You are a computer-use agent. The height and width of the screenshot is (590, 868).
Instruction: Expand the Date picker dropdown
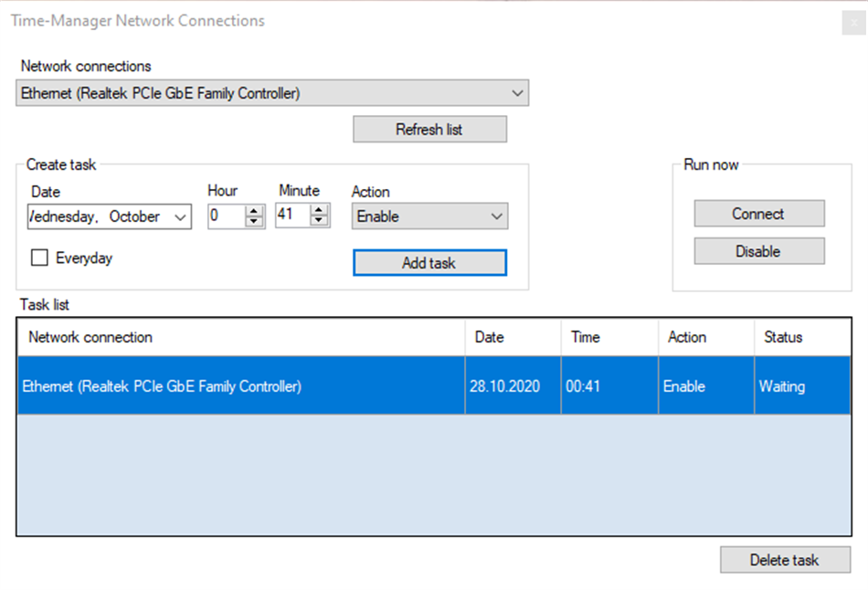[180, 216]
